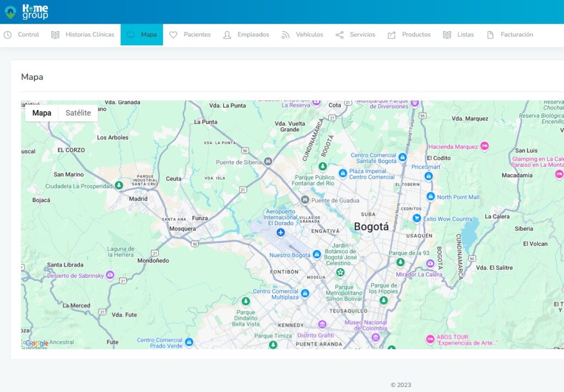Open the Empleados section
The width and height of the screenshot is (564, 392).
246,35
